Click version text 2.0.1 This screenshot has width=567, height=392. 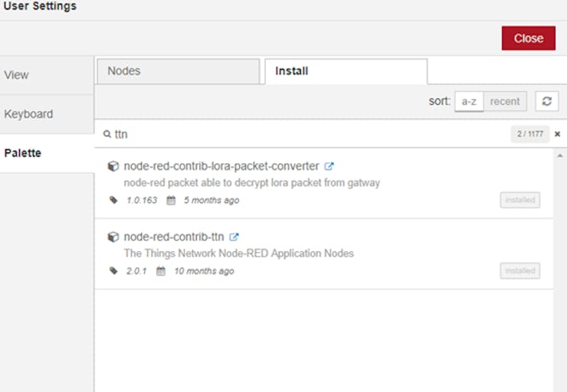[x=136, y=271]
